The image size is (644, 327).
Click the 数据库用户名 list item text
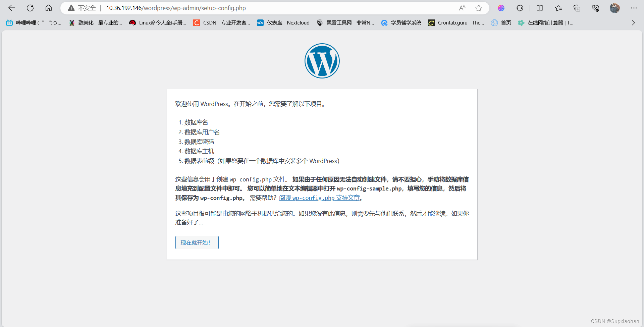tap(202, 132)
